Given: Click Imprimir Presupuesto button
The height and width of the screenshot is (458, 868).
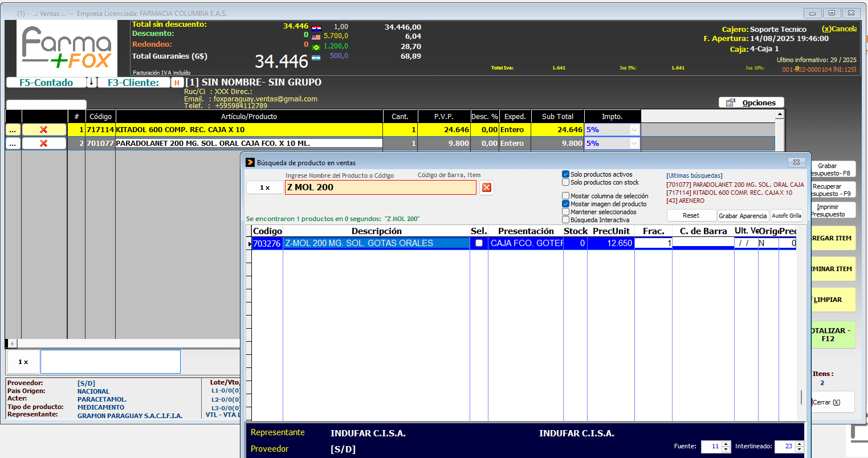Looking at the screenshot, I should [833, 211].
